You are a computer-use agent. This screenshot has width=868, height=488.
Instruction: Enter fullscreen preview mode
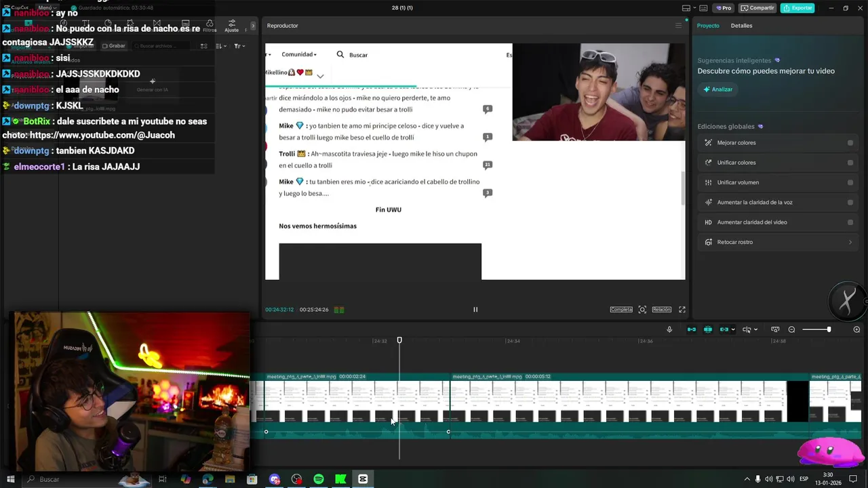(x=682, y=310)
